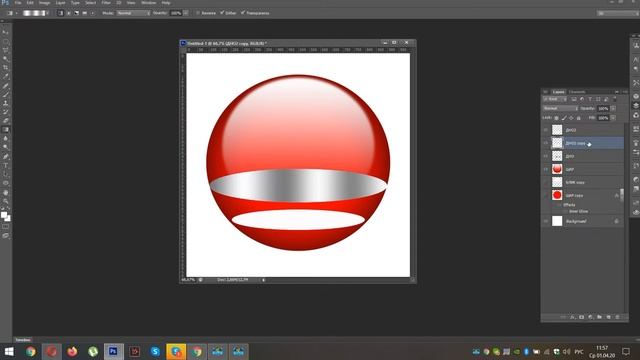Click lock image pixels brush icon
640x360 pixels.
point(564,118)
